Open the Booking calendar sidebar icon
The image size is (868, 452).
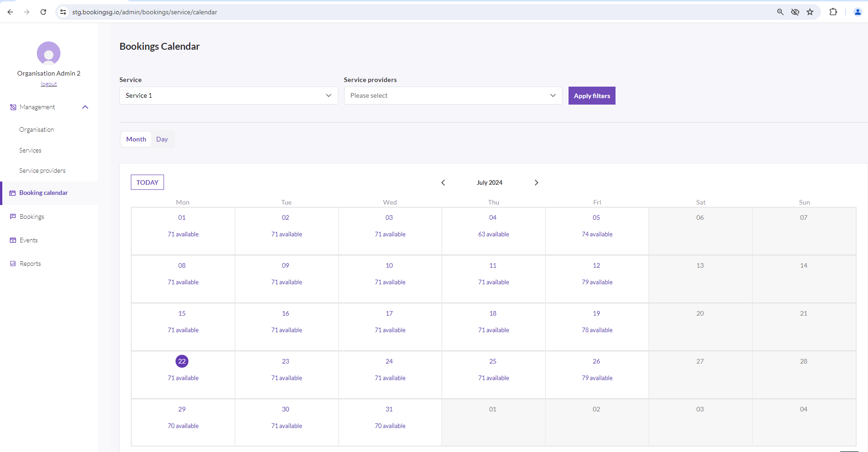(x=12, y=193)
